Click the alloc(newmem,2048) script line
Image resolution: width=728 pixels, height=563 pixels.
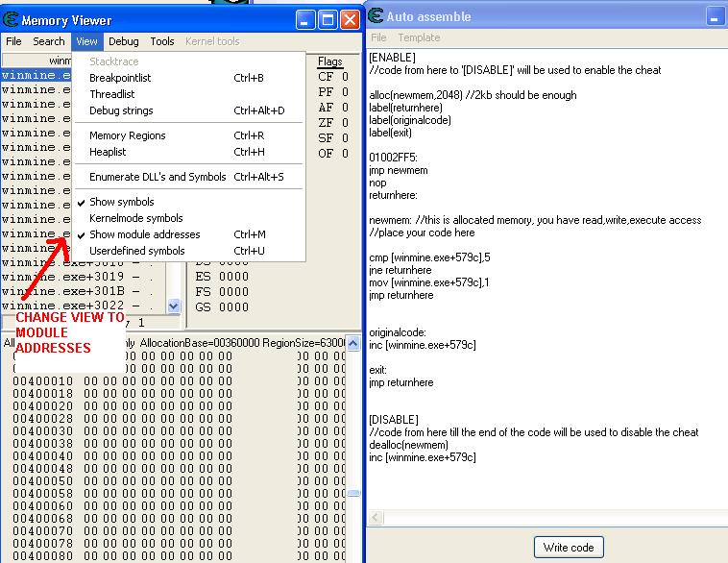[x=473, y=95]
